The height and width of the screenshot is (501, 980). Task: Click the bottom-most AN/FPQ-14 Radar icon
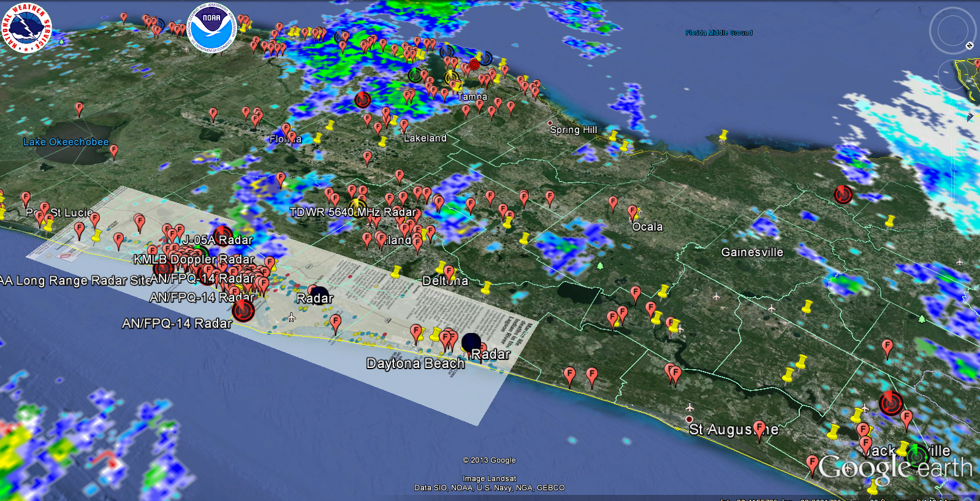[x=243, y=311]
